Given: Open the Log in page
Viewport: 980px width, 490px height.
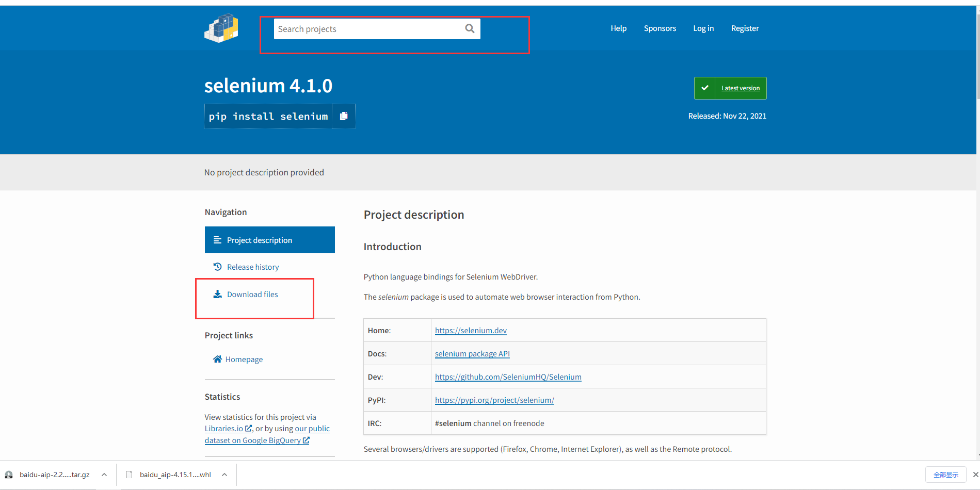Looking at the screenshot, I should [x=703, y=28].
